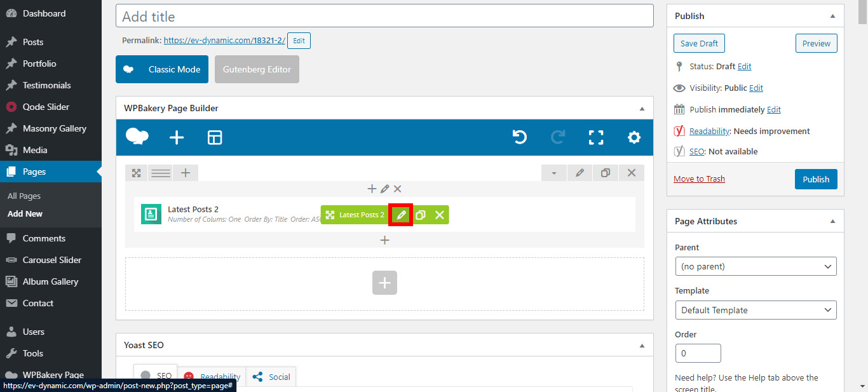Open the Gutenberg Editor
Viewport: 868px width, 392px height.
[257, 69]
